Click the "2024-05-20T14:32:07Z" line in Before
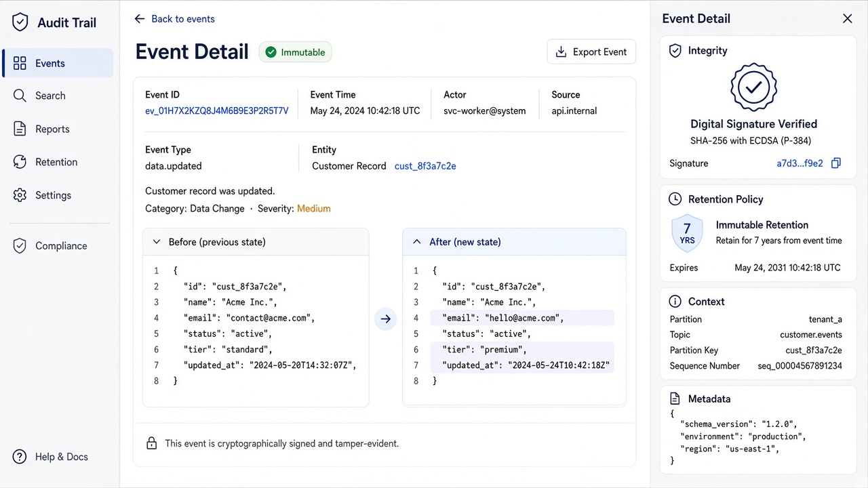 pos(270,365)
